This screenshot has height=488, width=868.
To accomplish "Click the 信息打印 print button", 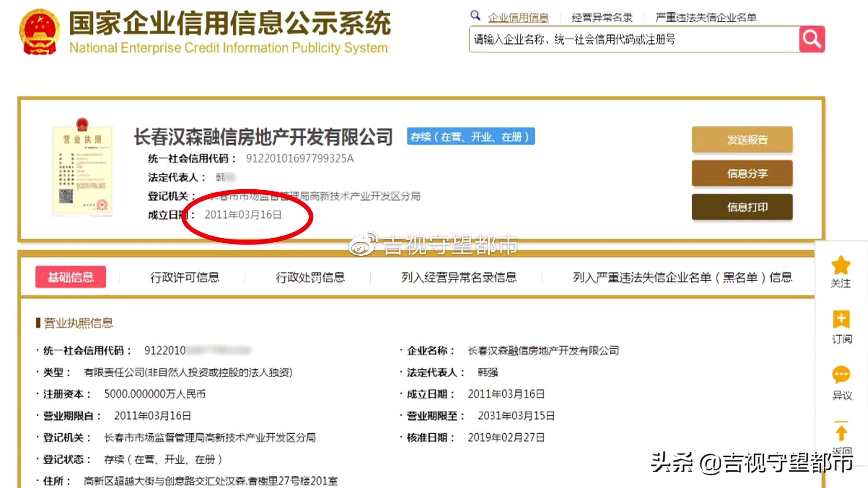I will (x=742, y=207).
